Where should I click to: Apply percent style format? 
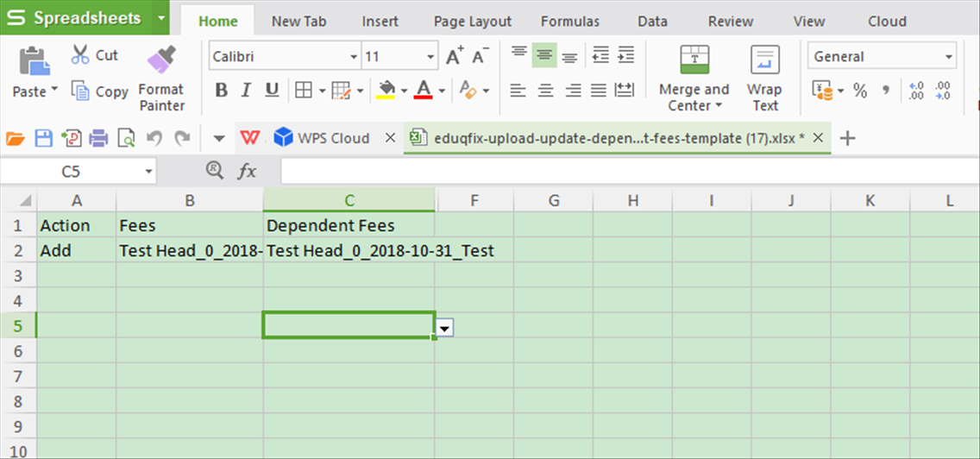tap(860, 91)
